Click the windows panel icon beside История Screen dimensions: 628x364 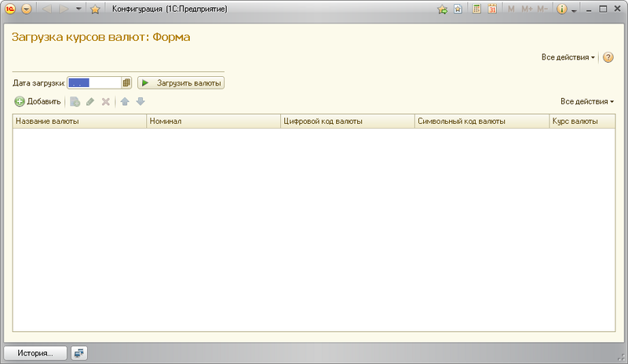pyautogui.click(x=79, y=353)
